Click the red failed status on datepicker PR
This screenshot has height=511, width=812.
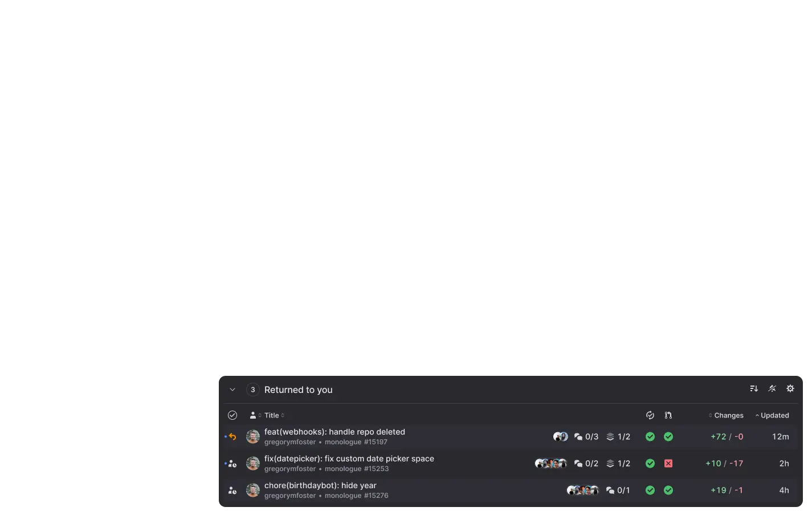click(x=668, y=464)
